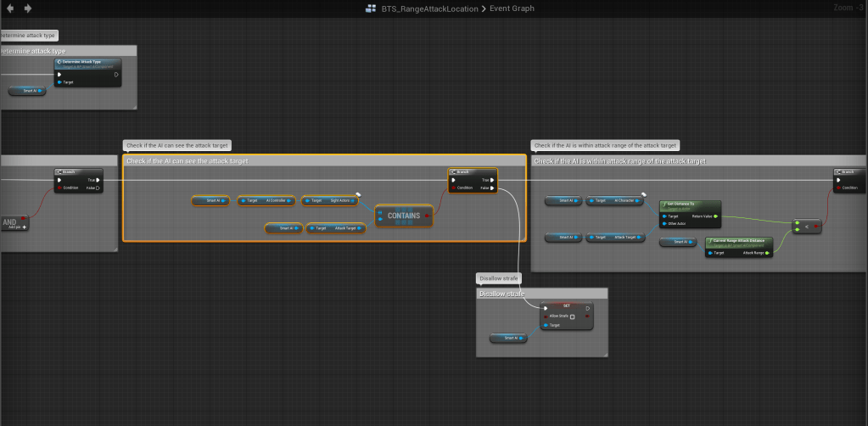
Task: Select the CONTAINS node
Action: tap(404, 216)
